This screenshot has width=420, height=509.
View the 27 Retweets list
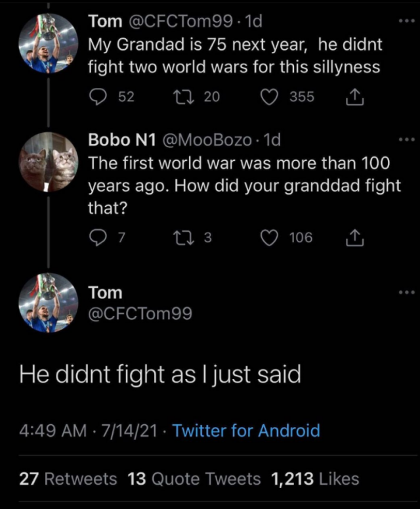pos(68,479)
